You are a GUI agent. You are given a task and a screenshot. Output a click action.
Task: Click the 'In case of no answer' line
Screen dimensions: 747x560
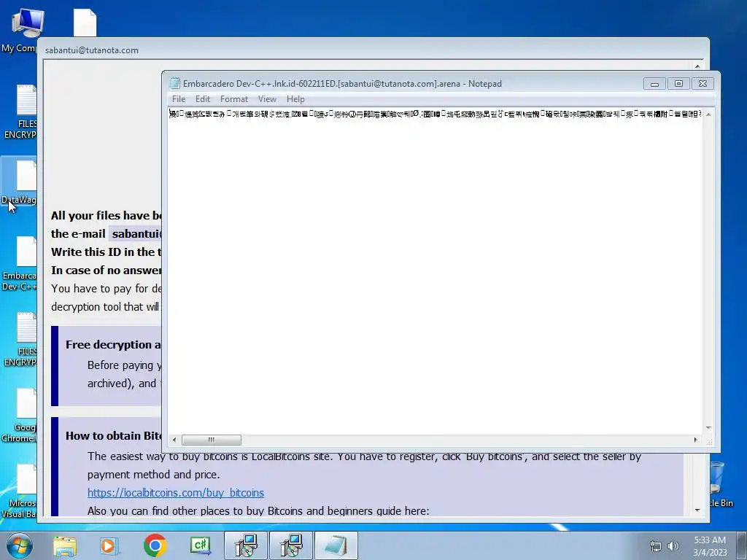point(107,270)
